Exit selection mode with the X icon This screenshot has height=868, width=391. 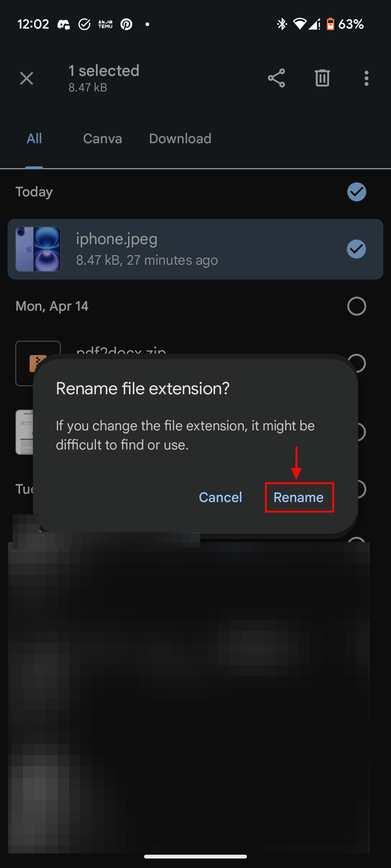pyautogui.click(x=26, y=78)
